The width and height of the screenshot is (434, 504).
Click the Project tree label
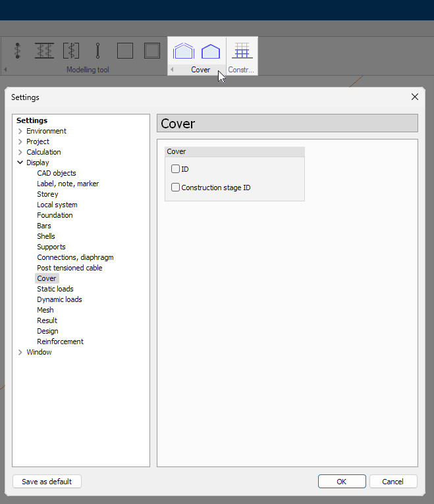click(38, 141)
